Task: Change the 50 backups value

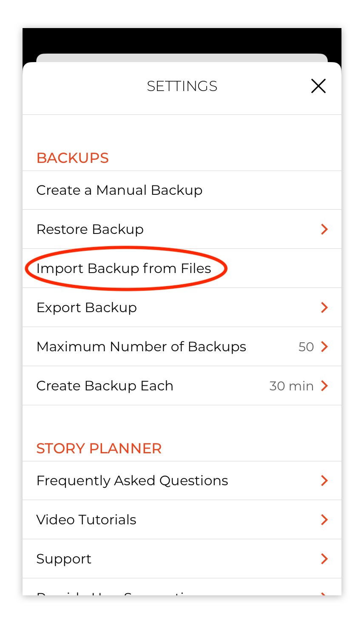Action: [306, 347]
